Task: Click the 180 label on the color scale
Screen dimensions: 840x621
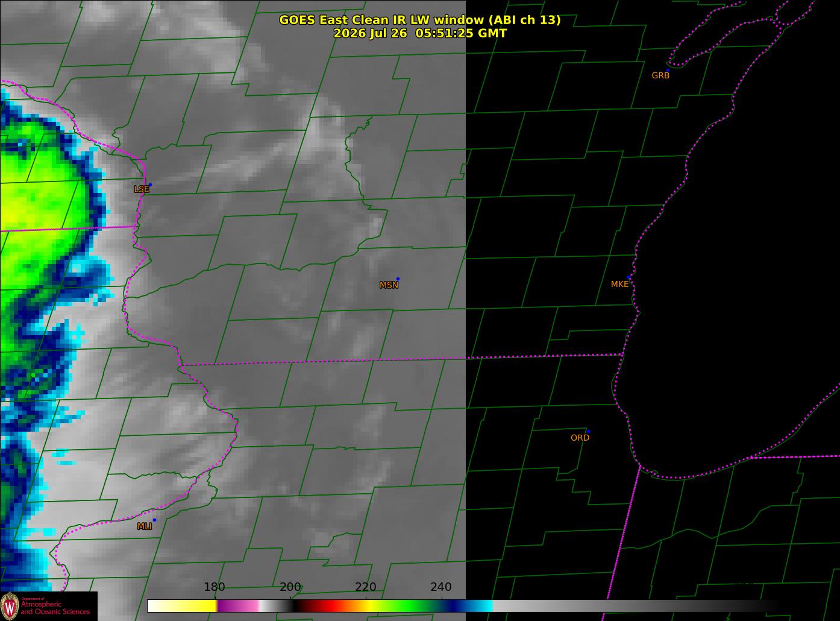Action: (215, 587)
